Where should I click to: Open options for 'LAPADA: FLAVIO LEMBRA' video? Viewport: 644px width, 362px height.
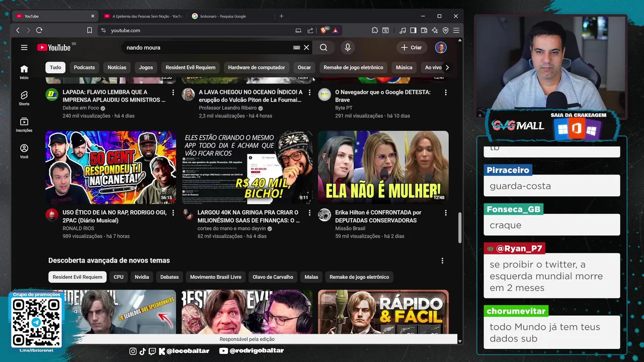click(x=173, y=93)
